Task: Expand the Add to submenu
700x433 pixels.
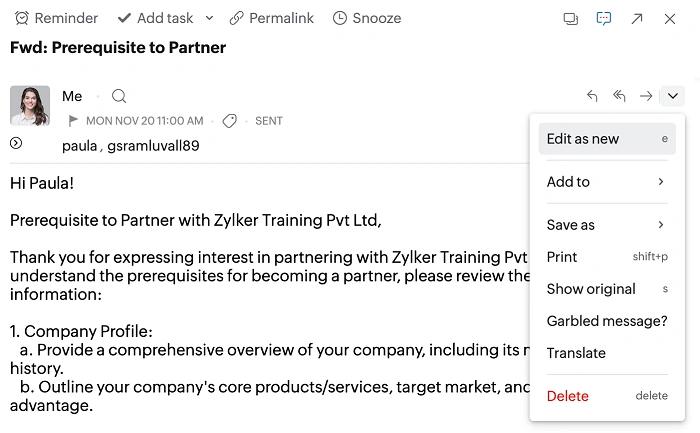Action: coord(606,182)
